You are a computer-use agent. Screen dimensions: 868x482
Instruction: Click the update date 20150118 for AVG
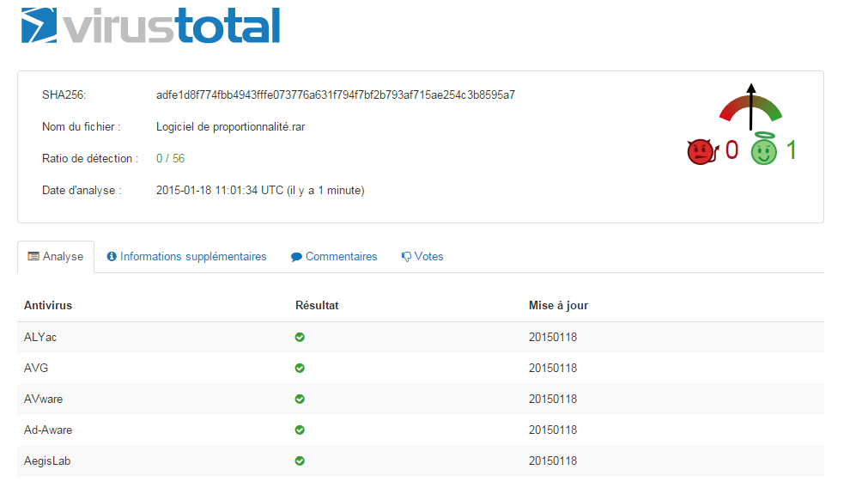552,368
